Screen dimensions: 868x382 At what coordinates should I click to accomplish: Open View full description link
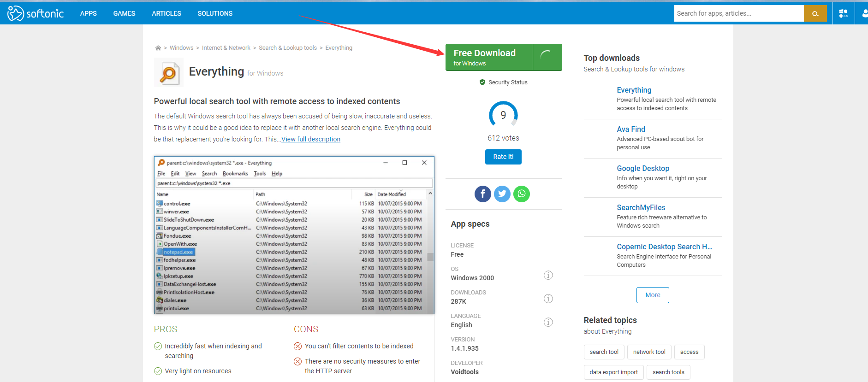[311, 139]
